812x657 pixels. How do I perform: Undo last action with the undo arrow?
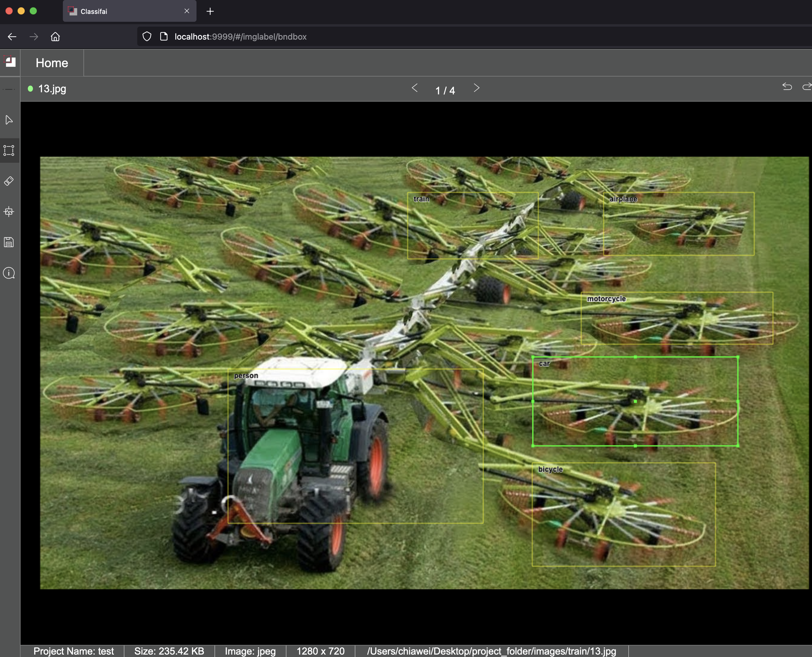tap(787, 87)
